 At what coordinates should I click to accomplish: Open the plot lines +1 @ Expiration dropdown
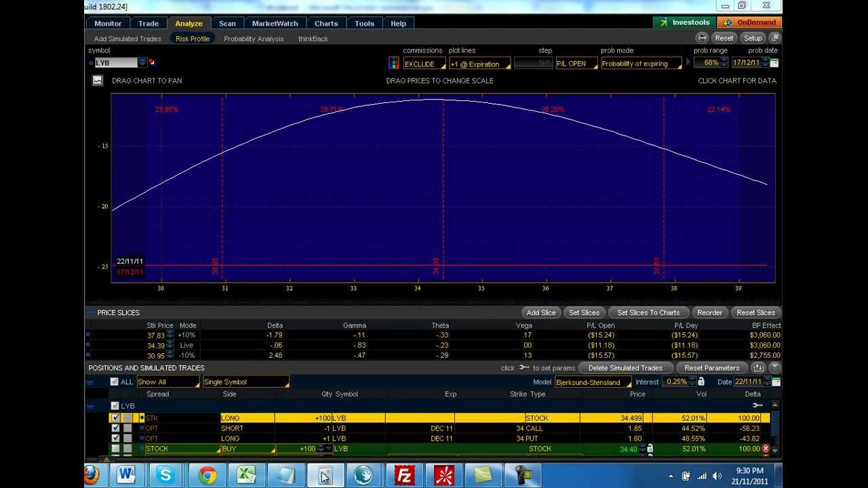click(479, 64)
